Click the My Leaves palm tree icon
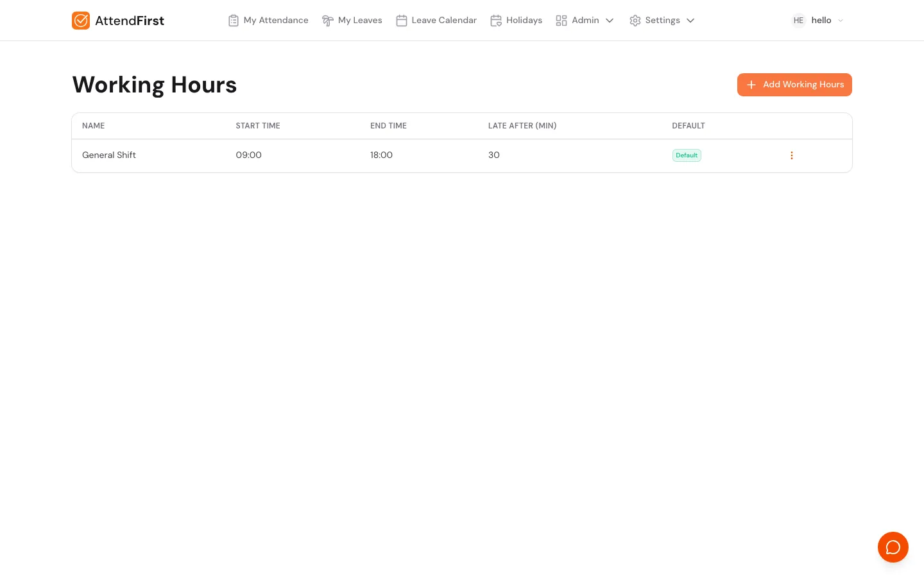The height and width of the screenshot is (578, 924). coord(328,21)
